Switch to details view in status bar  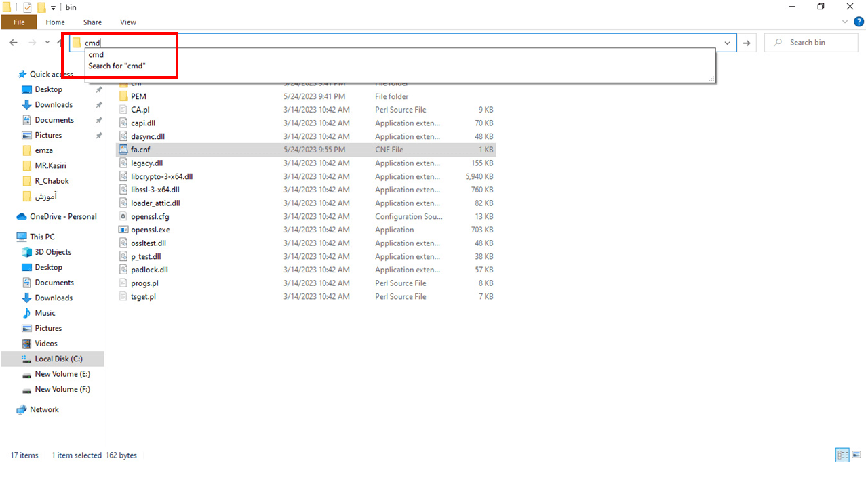[x=842, y=455]
